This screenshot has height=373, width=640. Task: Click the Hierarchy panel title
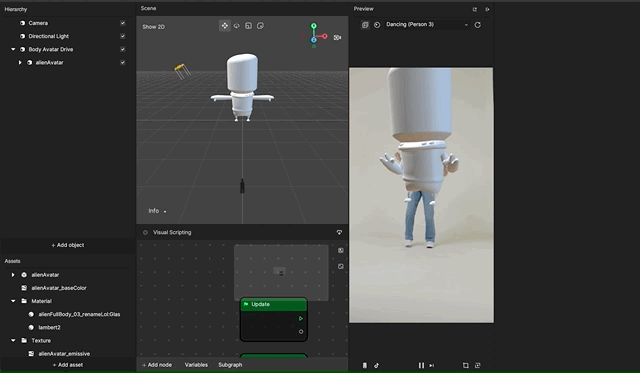(16, 9)
